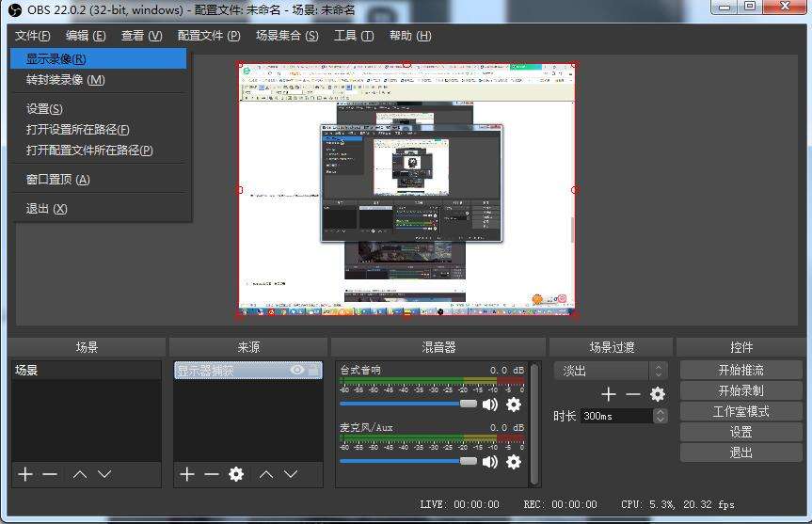Click the 开始推流 button
Screen dimensions: 812x524
pos(740,371)
